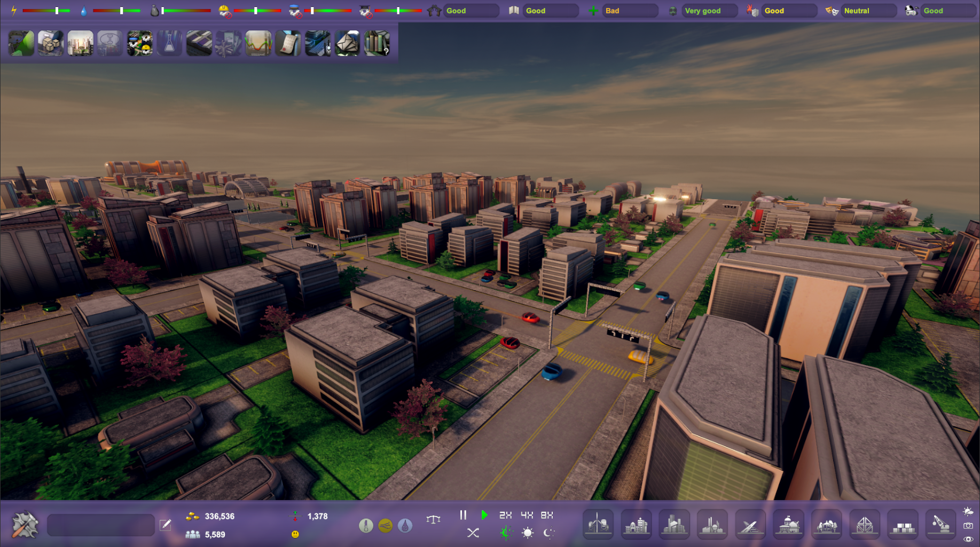Click the solar panels building icon
This screenshot has width=980, height=547.
pyautogui.click(x=199, y=43)
